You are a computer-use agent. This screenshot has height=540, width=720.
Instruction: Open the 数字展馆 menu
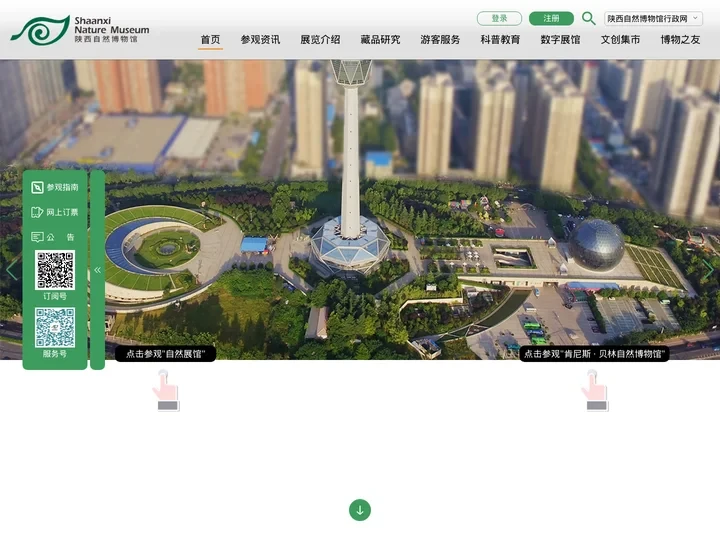click(x=560, y=40)
